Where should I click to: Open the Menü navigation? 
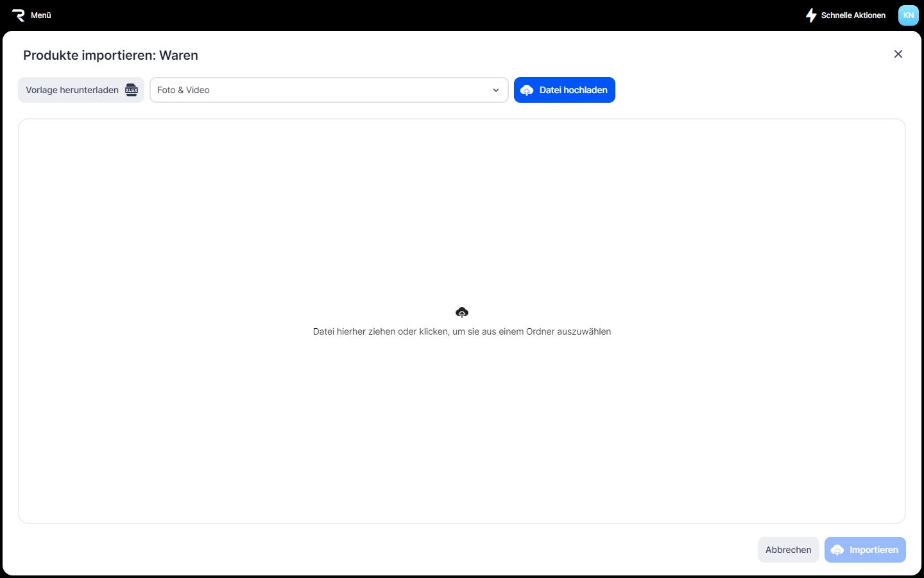41,15
